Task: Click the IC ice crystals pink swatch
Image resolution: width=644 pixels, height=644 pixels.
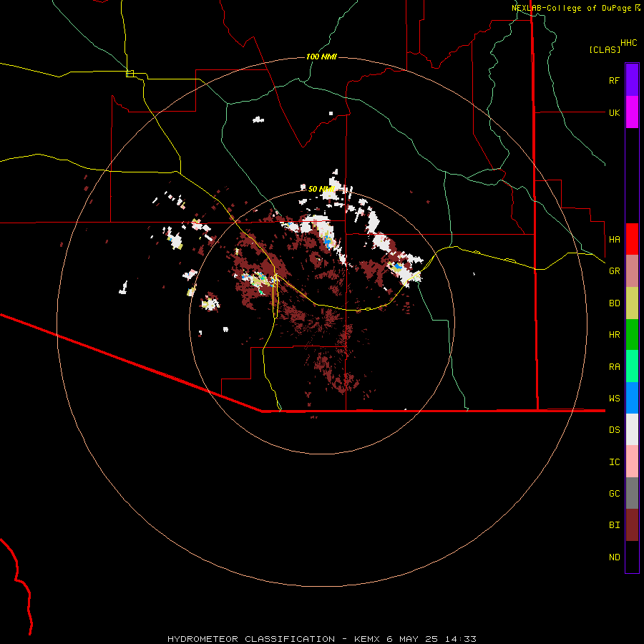Action: click(632, 462)
